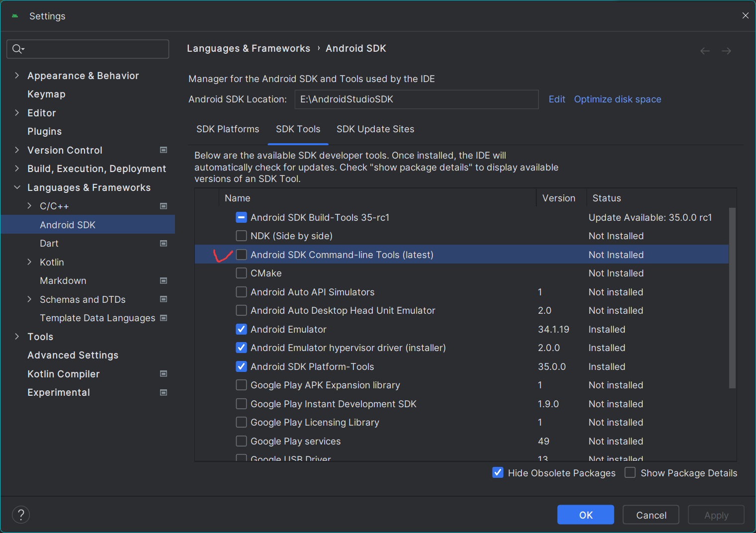Click the Optimize disk space link
This screenshot has width=756, height=533.
tap(617, 99)
